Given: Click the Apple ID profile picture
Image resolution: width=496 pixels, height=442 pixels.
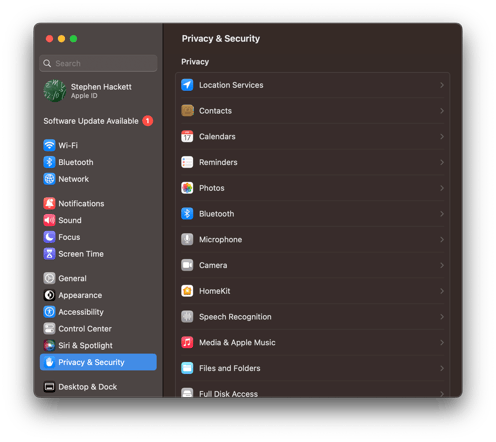Looking at the screenshot, I should pos(55,91).
